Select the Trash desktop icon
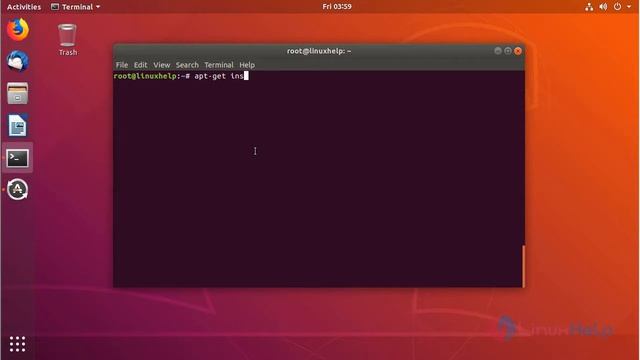 point(67,40)
